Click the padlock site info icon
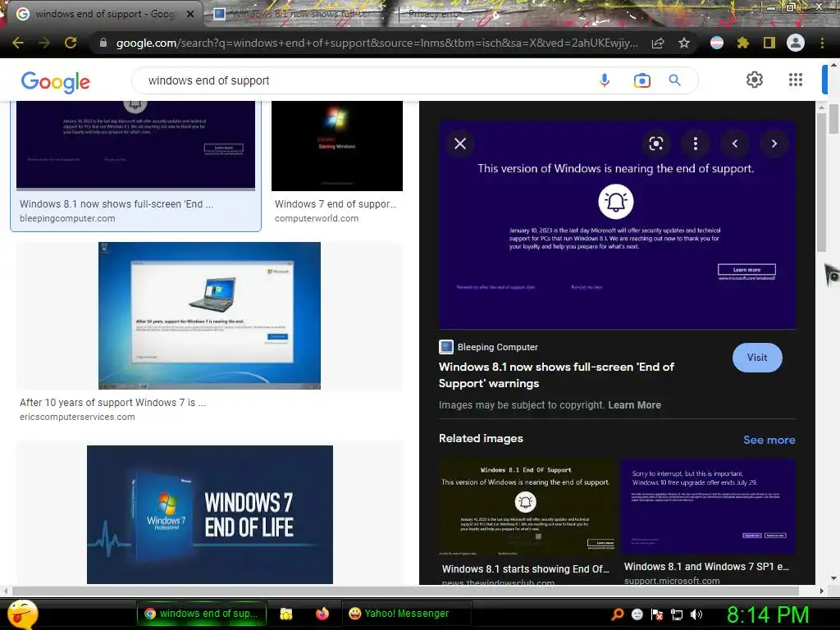This screenshot has width=840, height=630. tap(103, 43)
